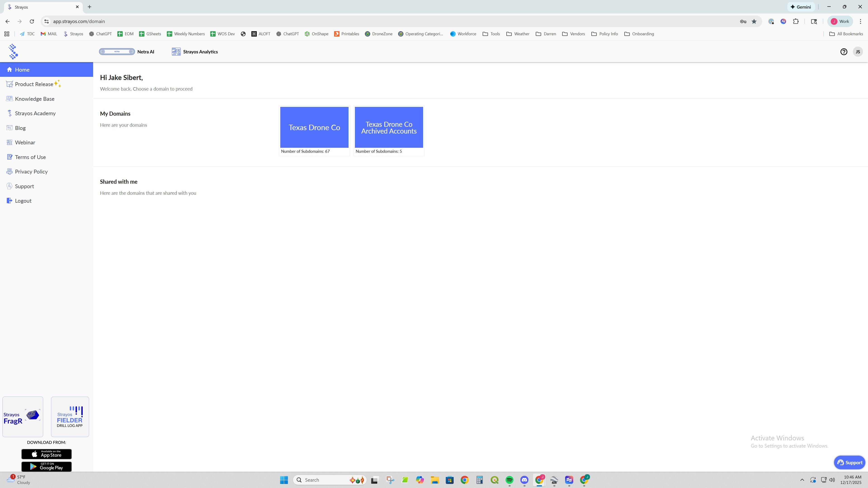Open the MAIL Gmail bookmark

(x=49, y=34)
